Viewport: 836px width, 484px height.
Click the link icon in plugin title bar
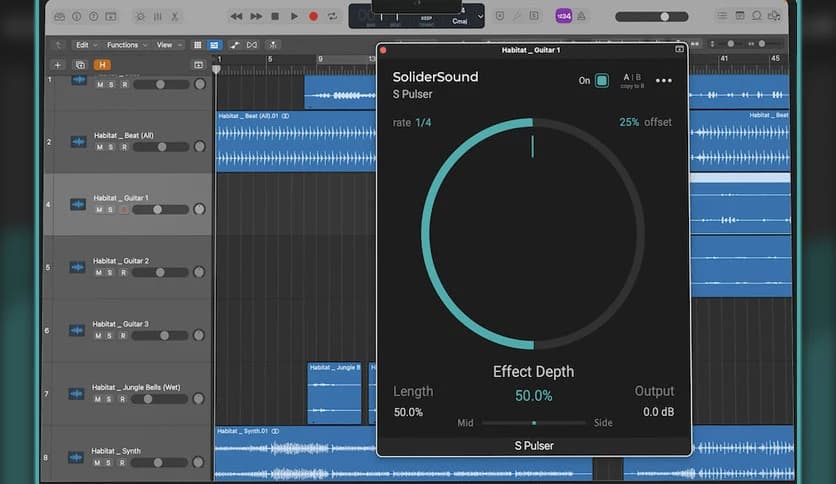pyautogui.click(x=679, y=50)
